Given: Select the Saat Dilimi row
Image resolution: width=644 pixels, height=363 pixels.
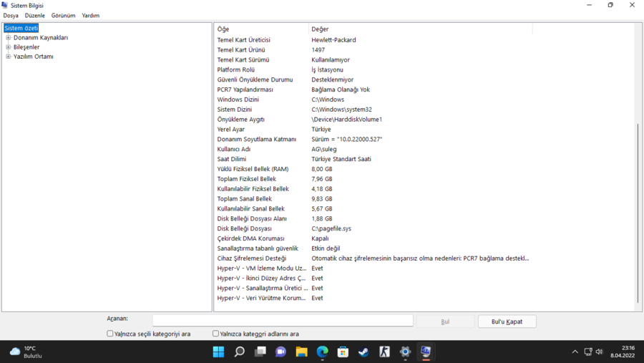Looking at the screenshot, I should [374, 159].
